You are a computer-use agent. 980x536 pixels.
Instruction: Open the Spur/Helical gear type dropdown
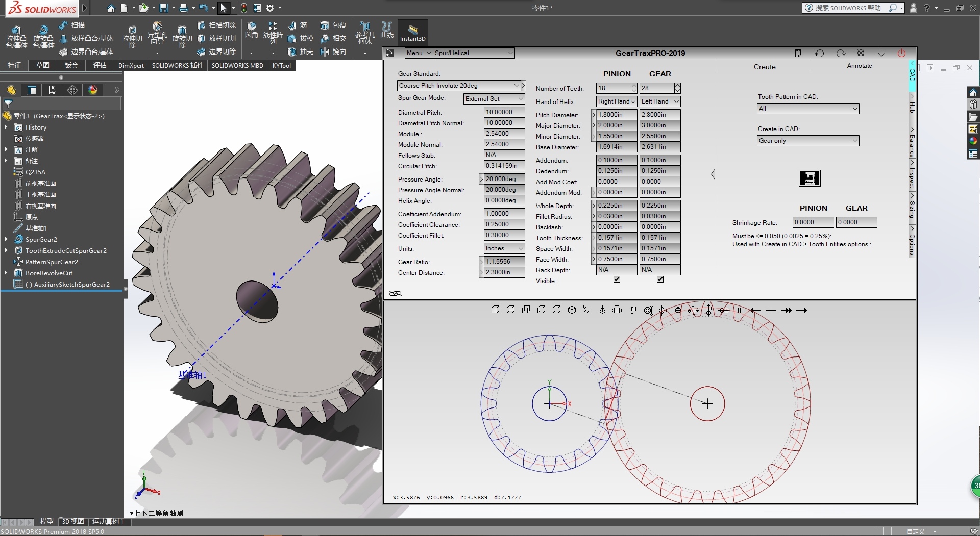[x=474, y=53]
